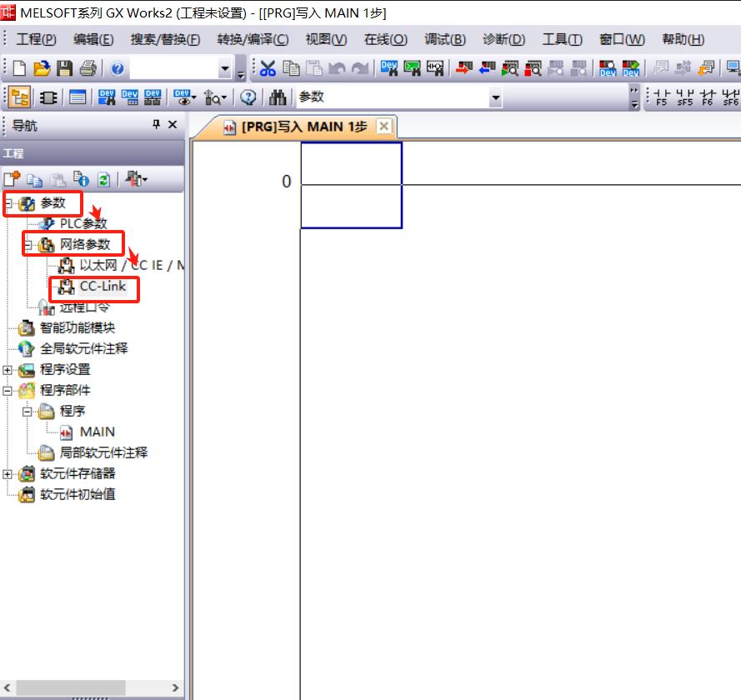The image size is (741, 700).
Task: Insert open branch with sF5 icon
Action: (685, 97)
